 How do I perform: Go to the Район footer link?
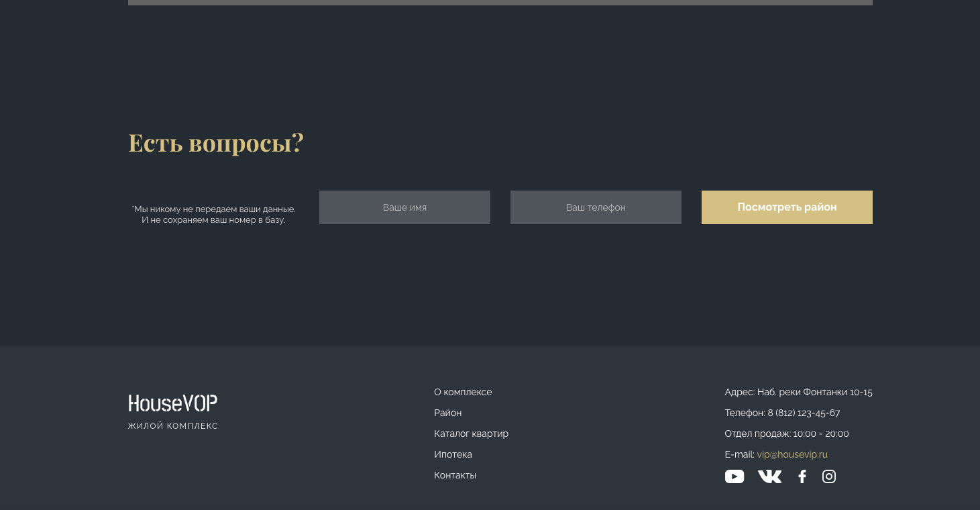[x=447, y=413]
